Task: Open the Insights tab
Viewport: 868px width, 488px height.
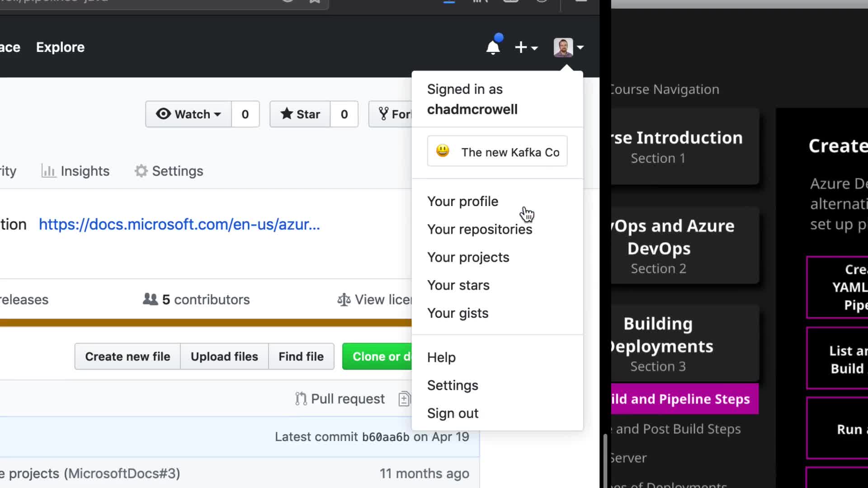Action: coord(75,171)
